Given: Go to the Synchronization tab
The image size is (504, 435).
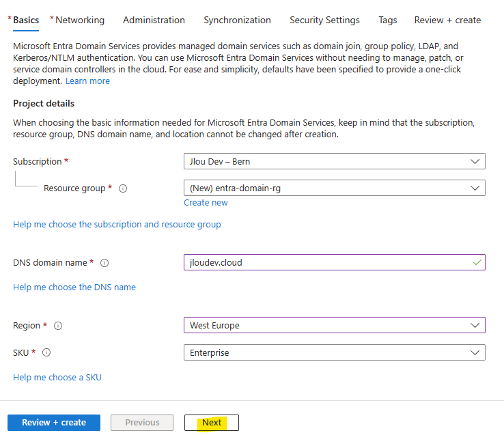Looking at the screenshot, I should pyautogui.click(x=237, y=20).
